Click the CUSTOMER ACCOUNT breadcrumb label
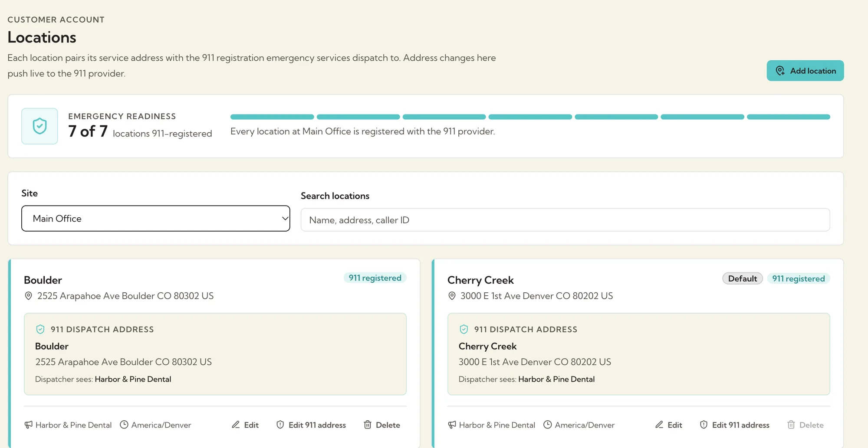This screenshot has width=868, height=448. point(56,20)
